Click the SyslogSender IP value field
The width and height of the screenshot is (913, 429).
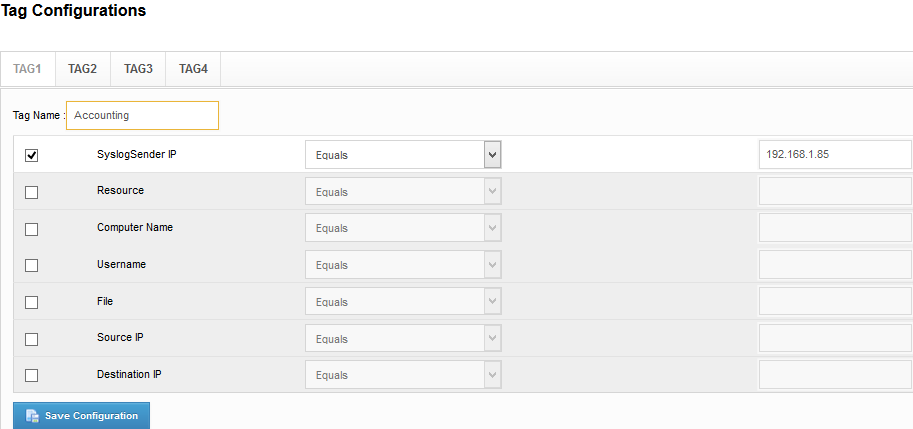click(x=835, y=155)
